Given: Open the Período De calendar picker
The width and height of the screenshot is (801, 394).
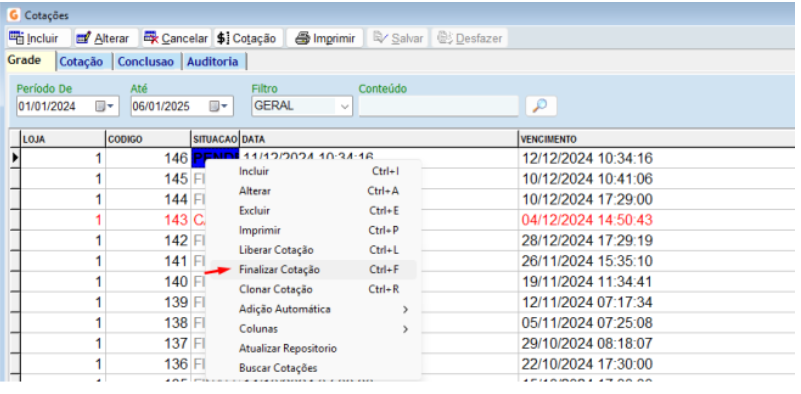Looking at the screenshot, I should click(x=105, y=106).
